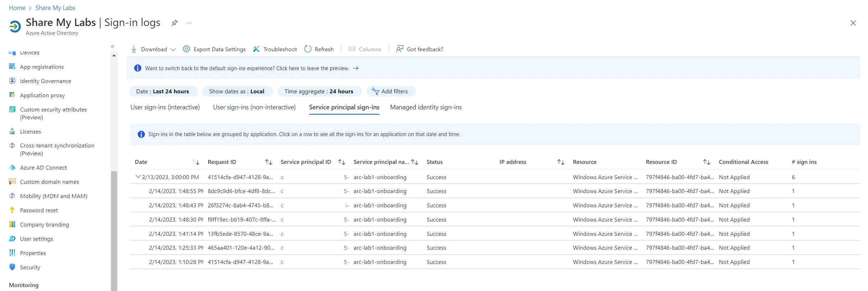Viewport: 868px width, 291px height.
Task: Click Add filters button
Action: 390,91
